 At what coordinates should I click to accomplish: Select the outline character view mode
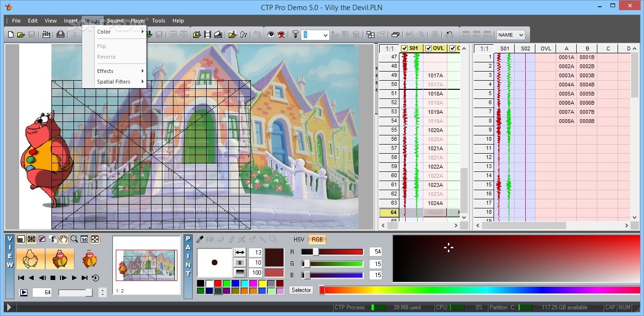click(30, 258)
